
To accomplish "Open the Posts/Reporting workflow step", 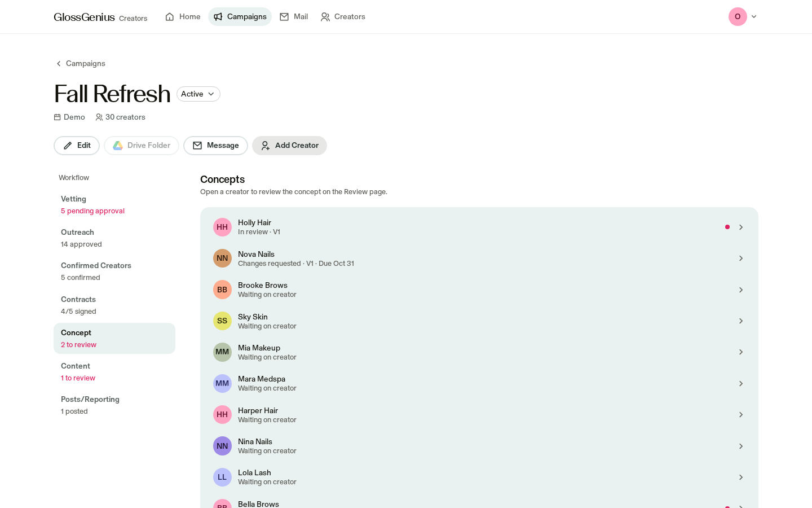I will pyautogui.click(x=114, y=405).
